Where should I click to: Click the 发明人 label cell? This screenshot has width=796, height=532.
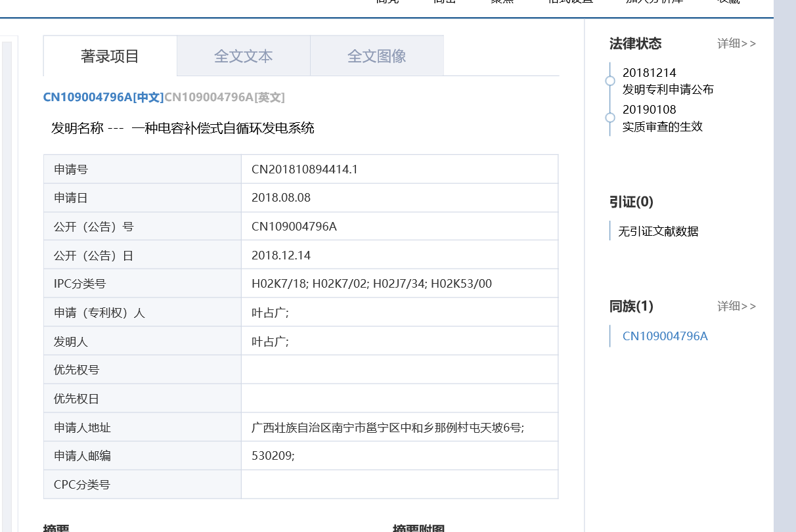[143, 342]
